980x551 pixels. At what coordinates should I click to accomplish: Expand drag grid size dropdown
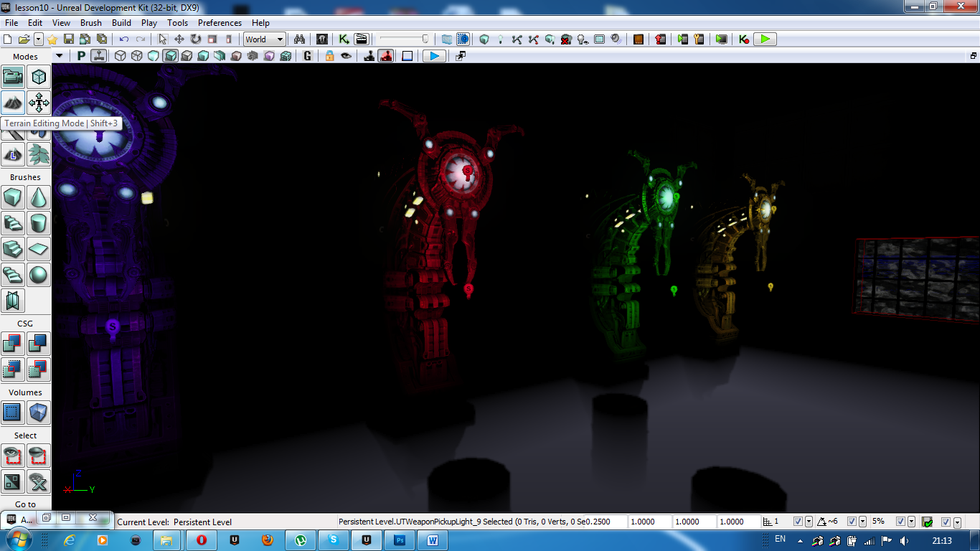point(809,522)
